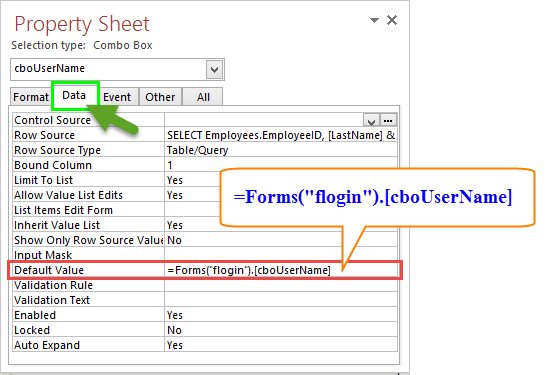Select the Show Only Row Source Values label
Image resolution: width=547 pixels, height=375 pixels.
click(x=89, y=240)
